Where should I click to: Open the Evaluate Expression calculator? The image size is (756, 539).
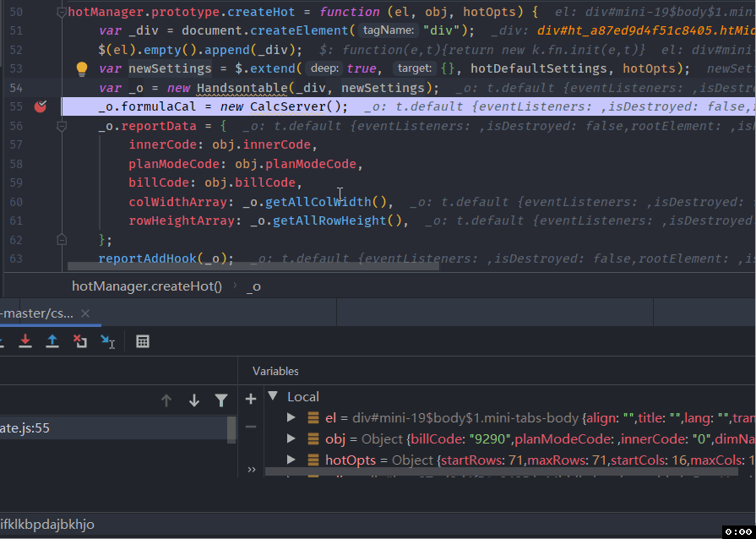click(x=143, y=341)
